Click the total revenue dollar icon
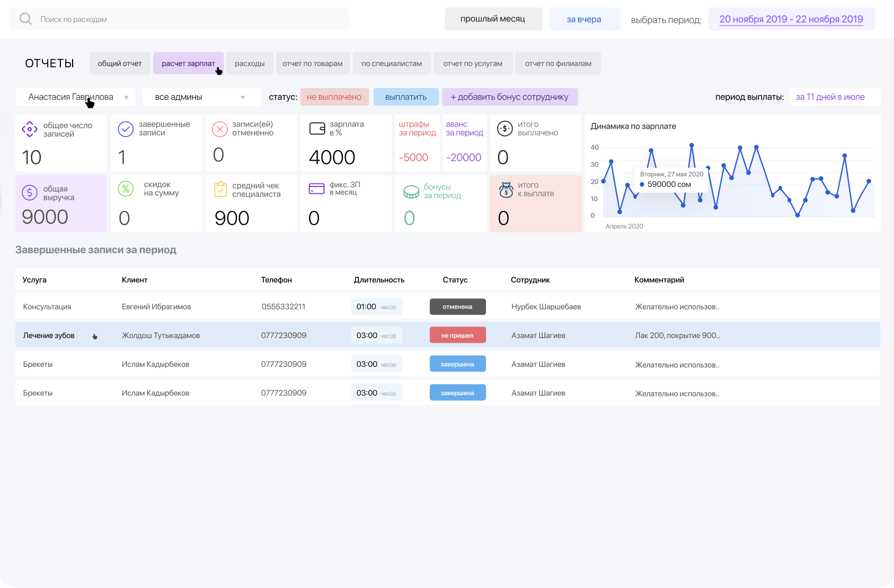894x588 pixels. [x=29, y=192]
